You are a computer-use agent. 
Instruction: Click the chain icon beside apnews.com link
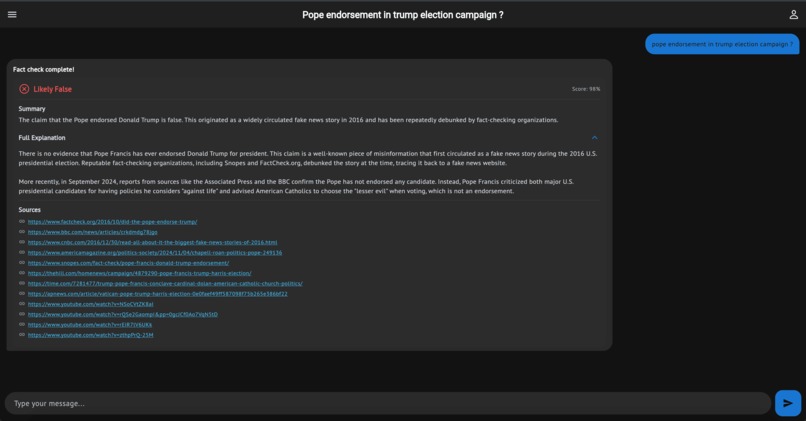pyautogui.click(x=22, y=294)
